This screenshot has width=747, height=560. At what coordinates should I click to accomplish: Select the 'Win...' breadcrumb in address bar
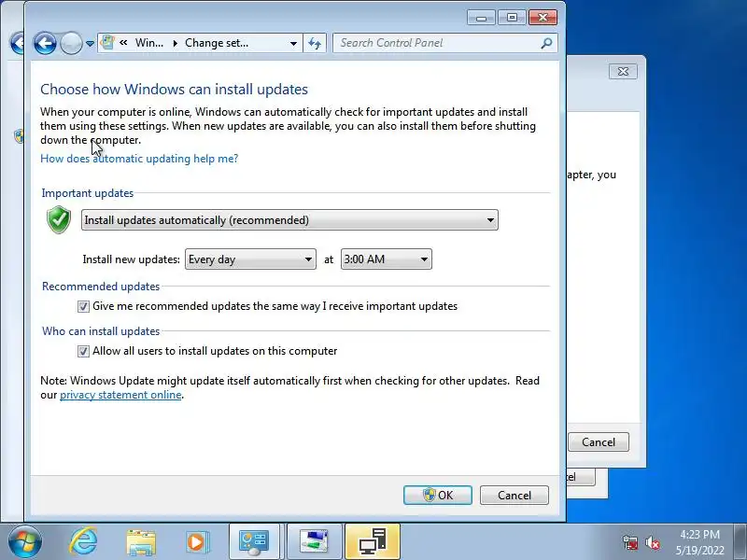coord(149,43)
